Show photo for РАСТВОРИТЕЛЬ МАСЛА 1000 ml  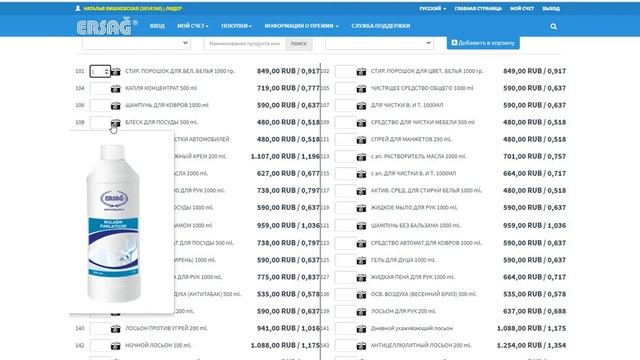361,157
